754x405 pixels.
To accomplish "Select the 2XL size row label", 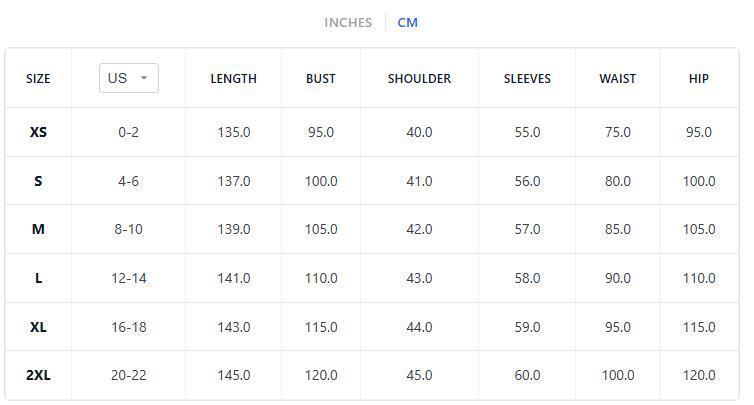I will (x=38, y=375).
